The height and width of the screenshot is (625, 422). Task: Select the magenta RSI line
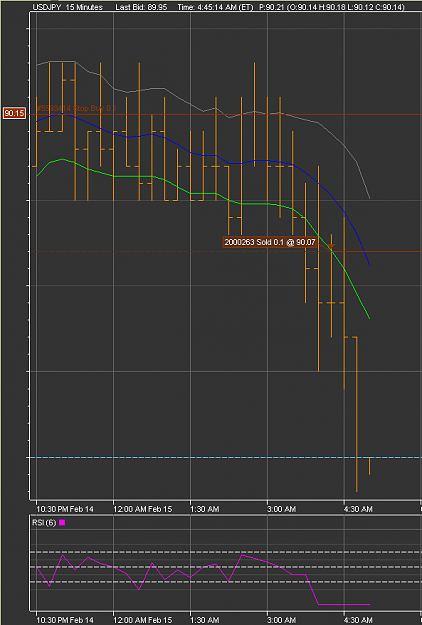203,566
